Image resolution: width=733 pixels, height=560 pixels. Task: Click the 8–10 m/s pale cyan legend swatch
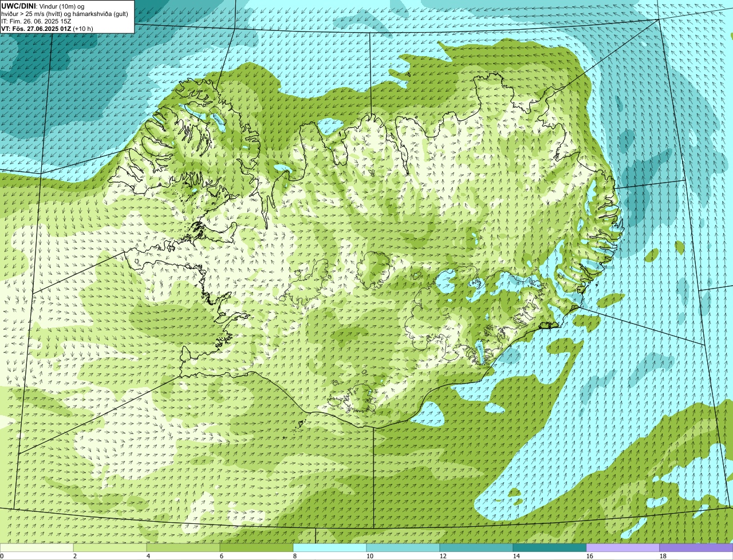click(x=330, y=547)
